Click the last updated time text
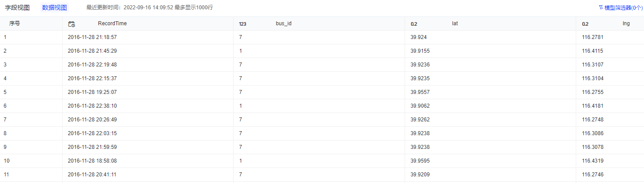644x183 pixels. 150,8
